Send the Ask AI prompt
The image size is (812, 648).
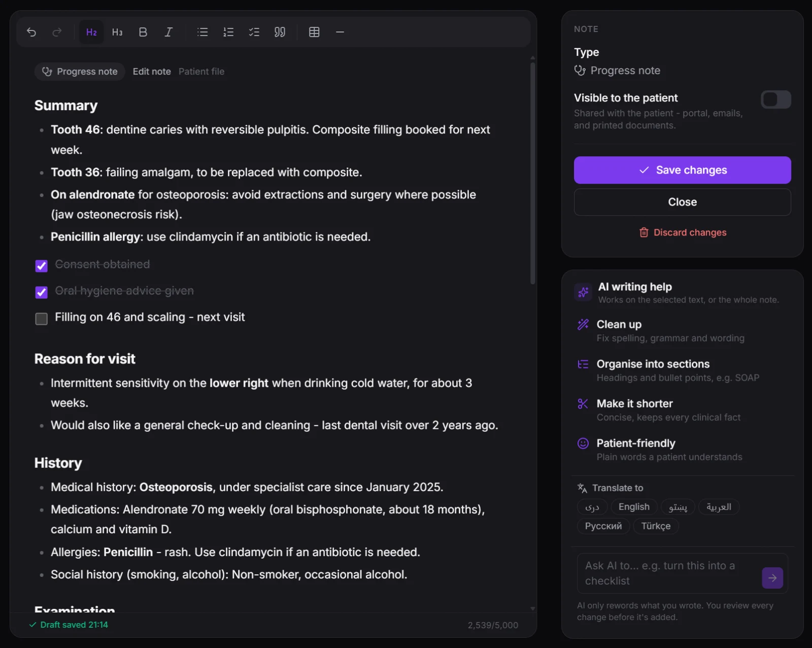pyautogui.click(x=772, y=578)
